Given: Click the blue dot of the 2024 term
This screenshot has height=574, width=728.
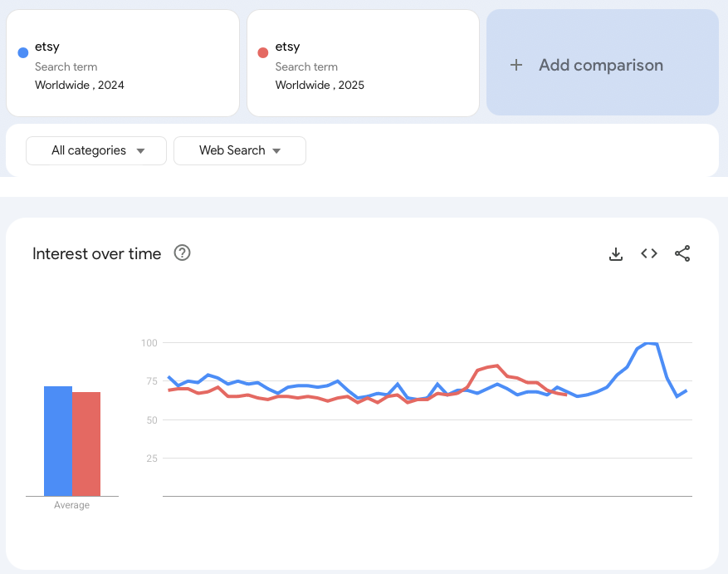Looking at the screenshot, I should tap(22, 52).
